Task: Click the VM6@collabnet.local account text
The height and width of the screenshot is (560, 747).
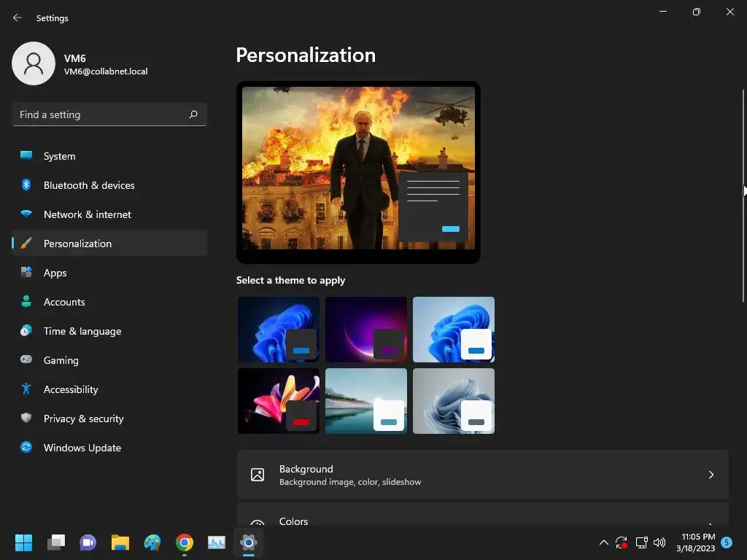Action: (106, 71)
